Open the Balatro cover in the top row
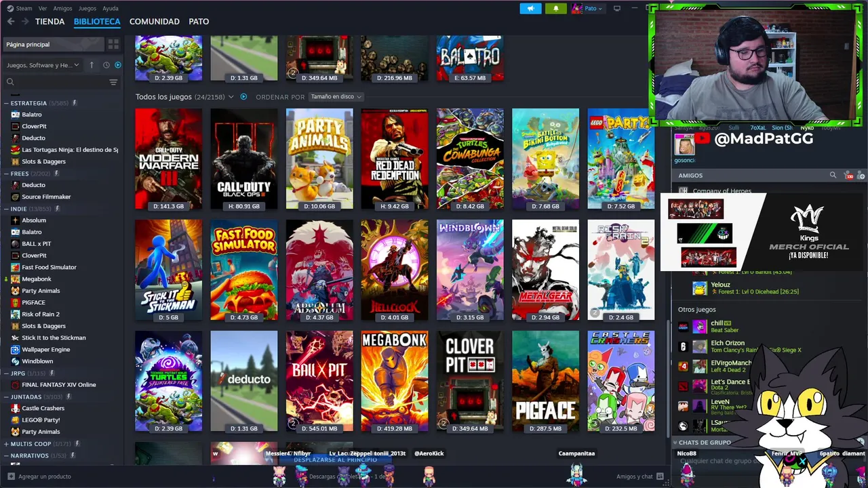The image size is (868, 488). tap(470, 58)
